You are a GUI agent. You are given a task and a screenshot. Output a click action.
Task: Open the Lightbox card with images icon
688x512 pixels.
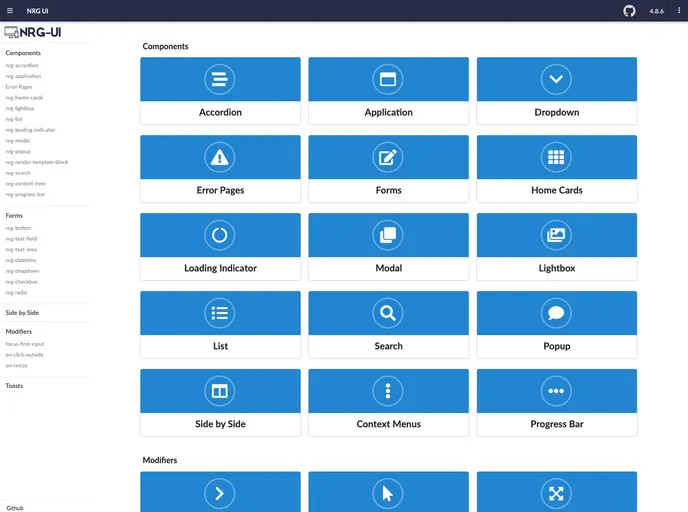(x=557, y=247)
